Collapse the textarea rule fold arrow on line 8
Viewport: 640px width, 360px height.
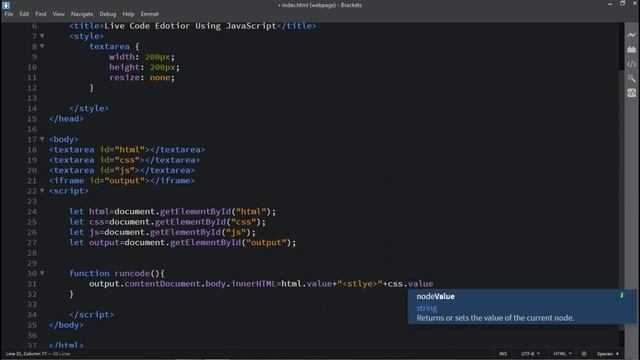(x=42, y=47)
